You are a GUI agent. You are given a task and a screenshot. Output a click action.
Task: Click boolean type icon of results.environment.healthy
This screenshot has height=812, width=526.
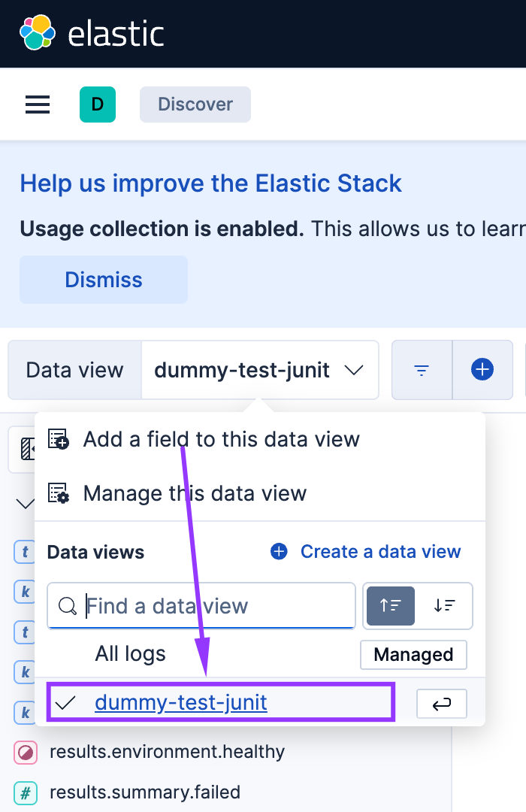(26, 753)
